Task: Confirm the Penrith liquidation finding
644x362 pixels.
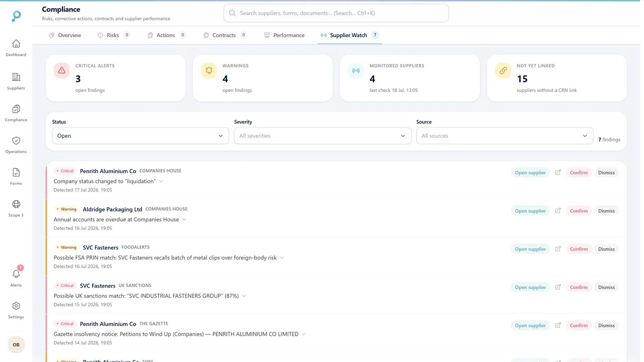Action: (579, 172)
